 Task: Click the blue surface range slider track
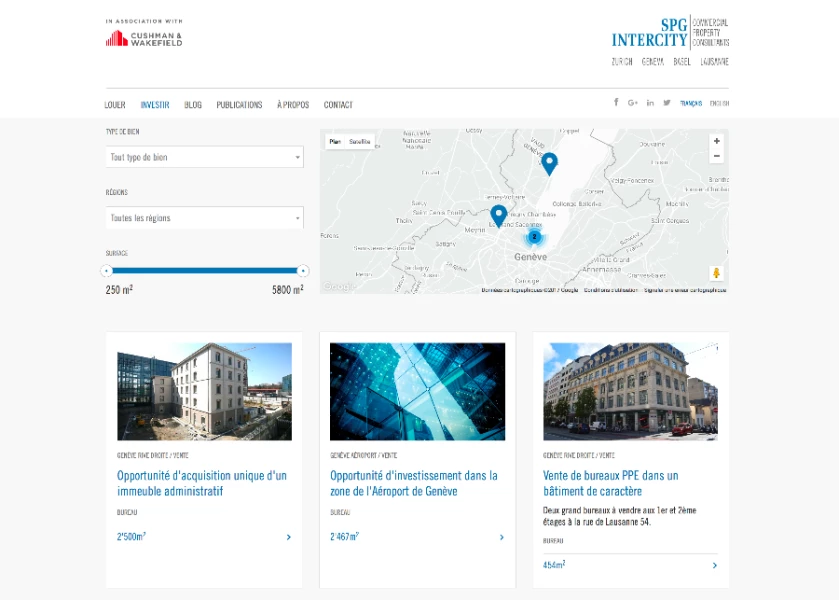pyautogui.click(x=204, y=271)
